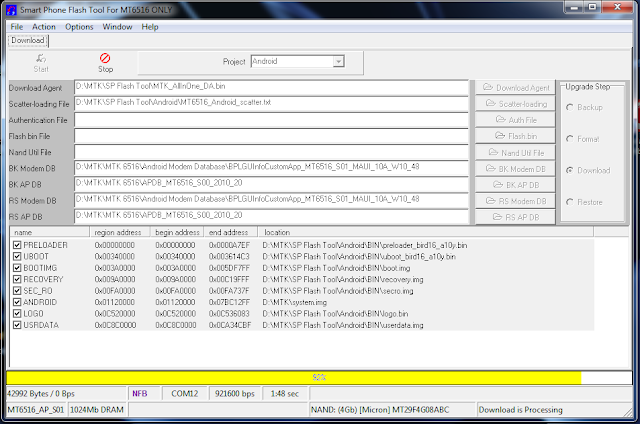Click the Nand Util File button

(x=515, y=153)
